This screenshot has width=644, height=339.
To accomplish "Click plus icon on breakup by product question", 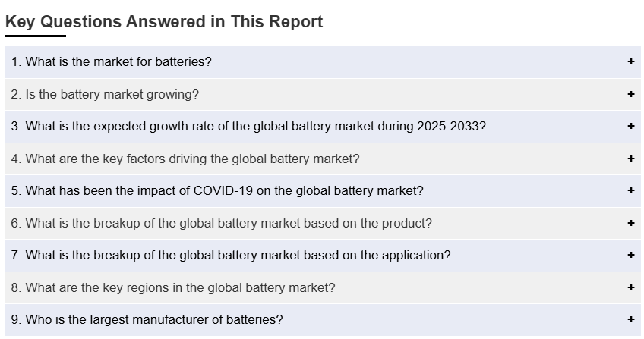I will pyautogui.click(x=631, y=224).
